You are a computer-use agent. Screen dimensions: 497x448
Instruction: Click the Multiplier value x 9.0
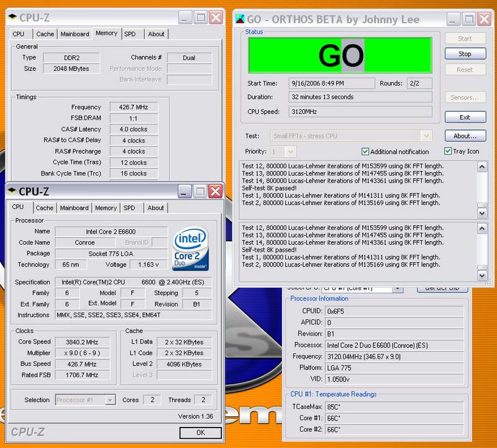click(x=82, y=353)
